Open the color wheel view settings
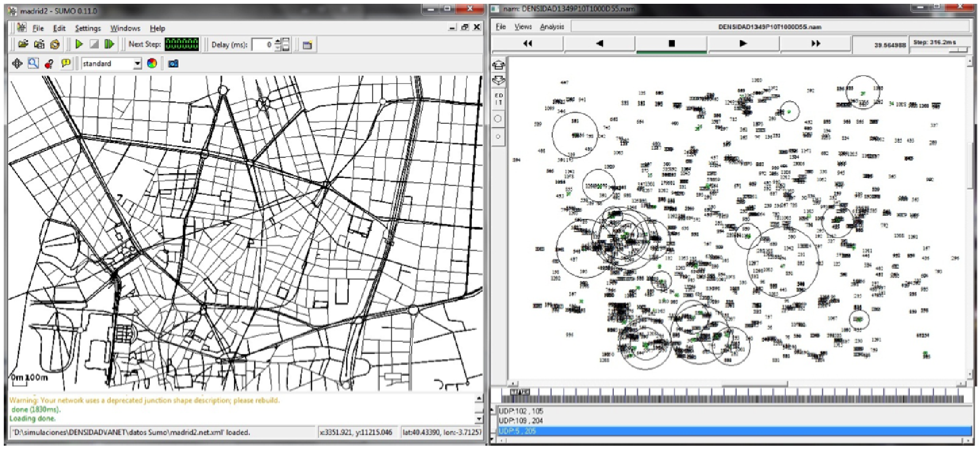Screen dimensions: 980x450 [x=152, y=63]
